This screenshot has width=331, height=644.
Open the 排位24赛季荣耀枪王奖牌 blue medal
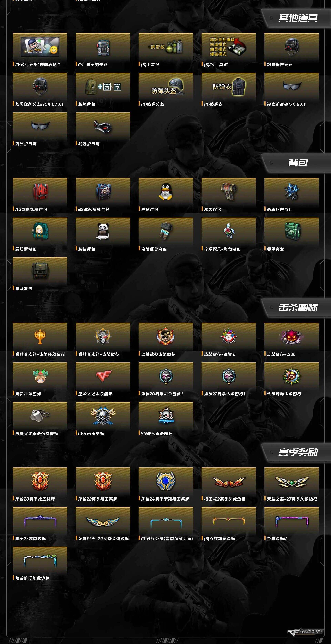(x=166, y=481)
